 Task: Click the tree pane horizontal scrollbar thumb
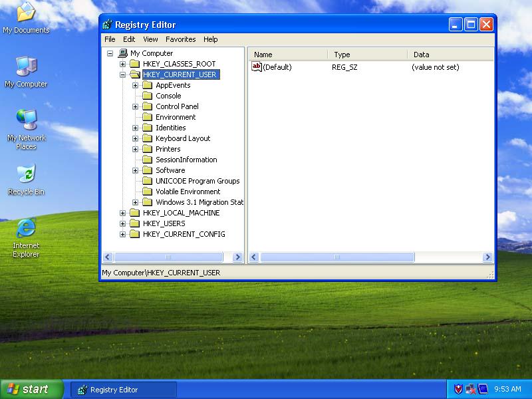(168, 257)
